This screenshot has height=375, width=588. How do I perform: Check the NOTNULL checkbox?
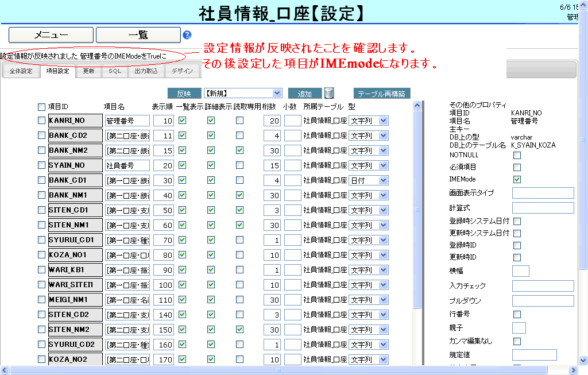517,155
